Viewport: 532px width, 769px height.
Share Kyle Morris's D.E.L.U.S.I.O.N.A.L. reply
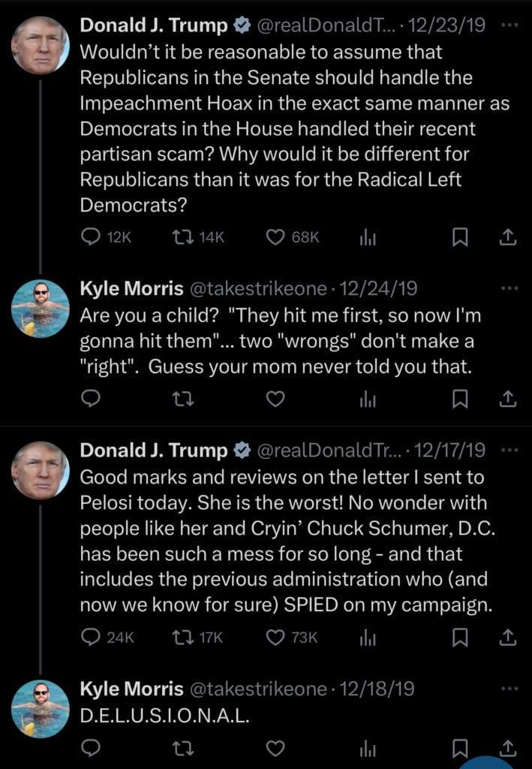(507, 748)
